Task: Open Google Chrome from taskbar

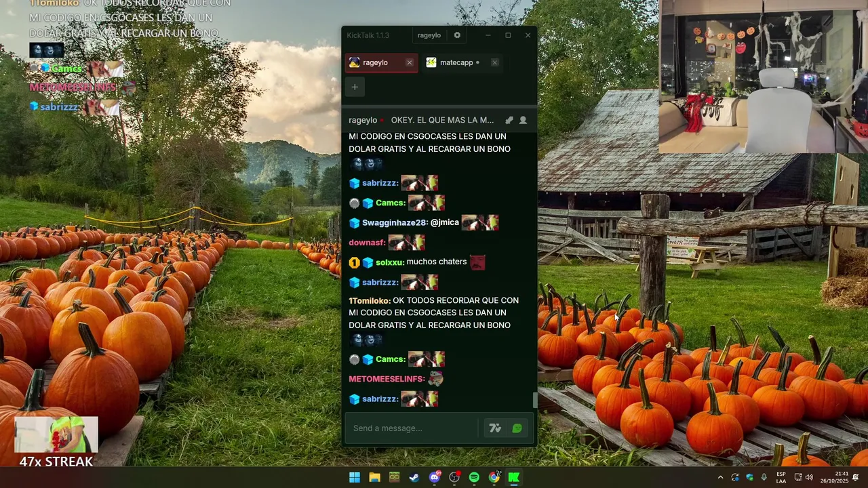Action: 494,477
